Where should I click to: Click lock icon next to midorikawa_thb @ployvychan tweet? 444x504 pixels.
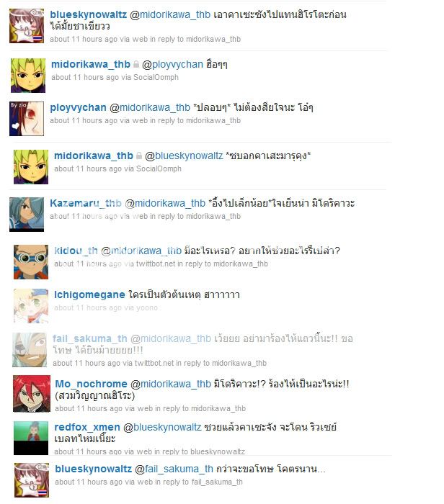click(136, 64)
